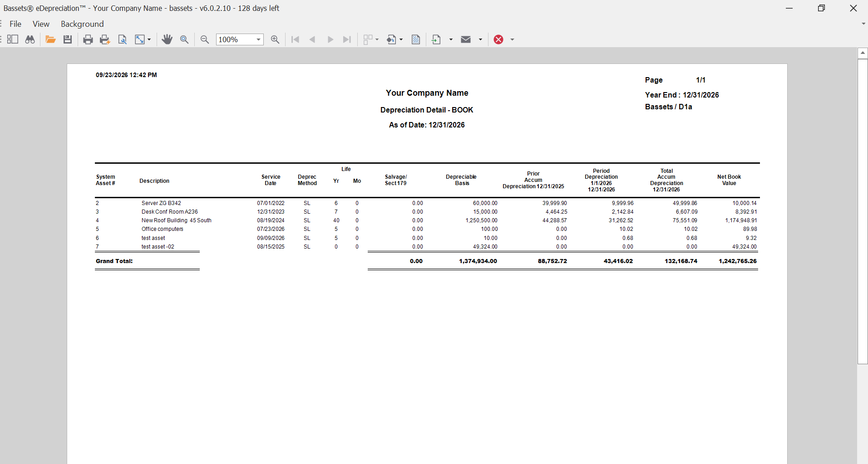Expand the Export format dropdown arrow
Screen dimensions: 868x464
(451, 39)
